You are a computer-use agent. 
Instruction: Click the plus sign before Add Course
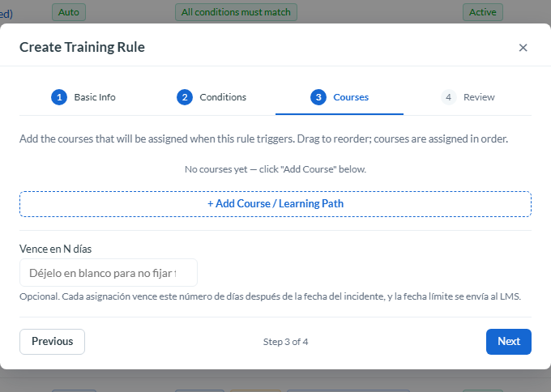point(210,204)
